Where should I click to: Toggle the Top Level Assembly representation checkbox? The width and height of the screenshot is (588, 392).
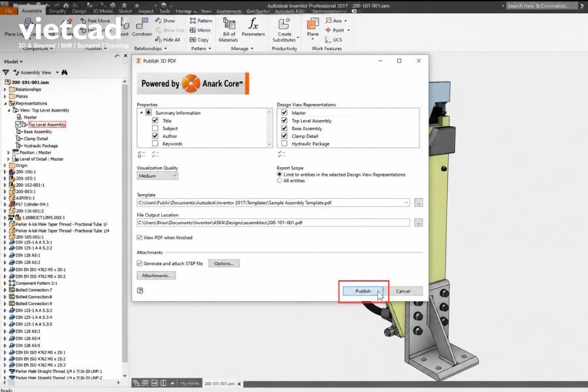284,120
